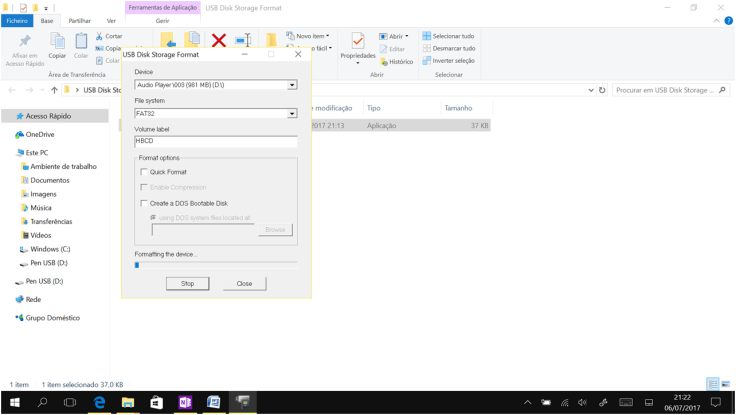Click the Volume label text field

(x=216, y=141)
